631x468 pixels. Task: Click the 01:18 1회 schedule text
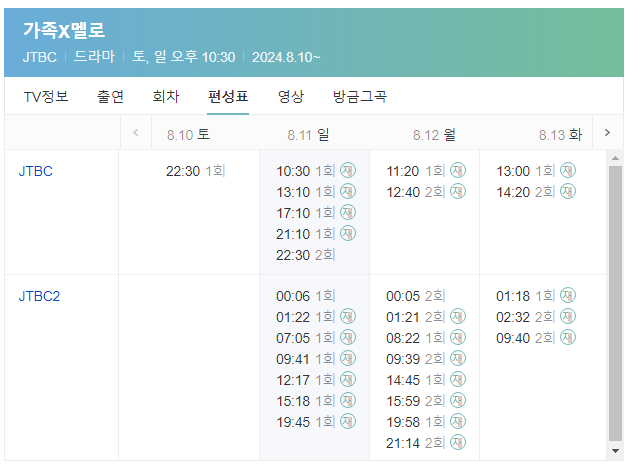(x=526, y=296)
